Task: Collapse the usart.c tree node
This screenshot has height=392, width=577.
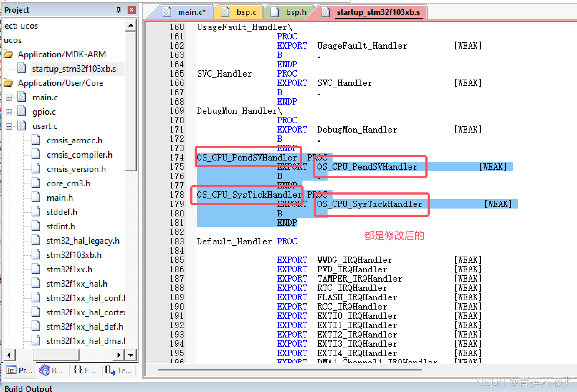Action: pos(9,126)
